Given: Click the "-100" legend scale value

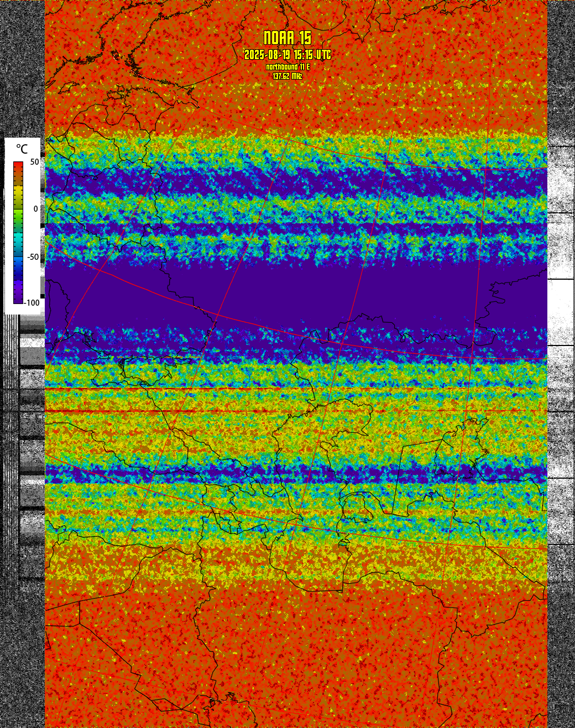Looking at the screenshot, I should (33, 302).
